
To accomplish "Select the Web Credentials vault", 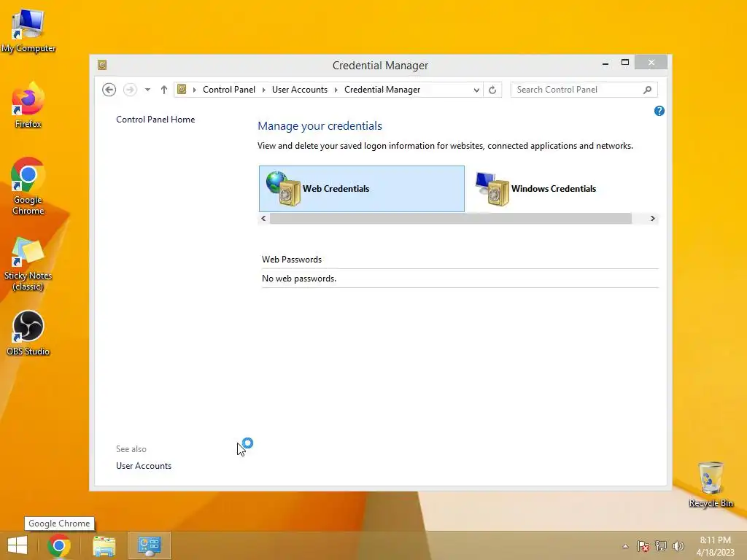I will pyautogui.click(x=361, y=189).
